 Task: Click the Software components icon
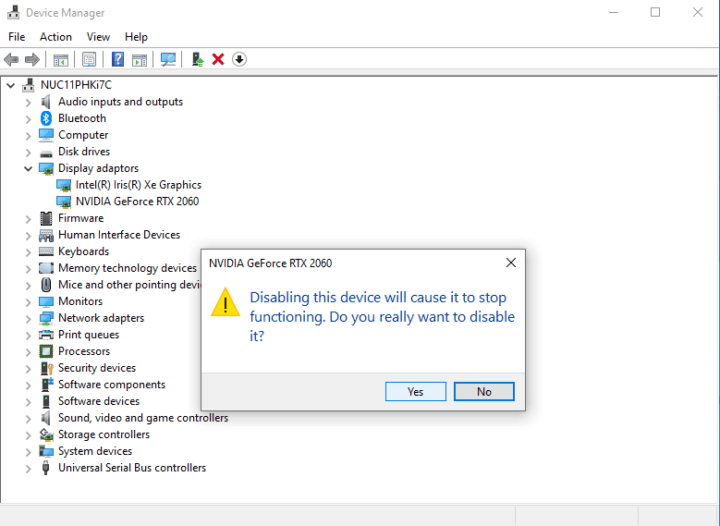pos(47,385)
